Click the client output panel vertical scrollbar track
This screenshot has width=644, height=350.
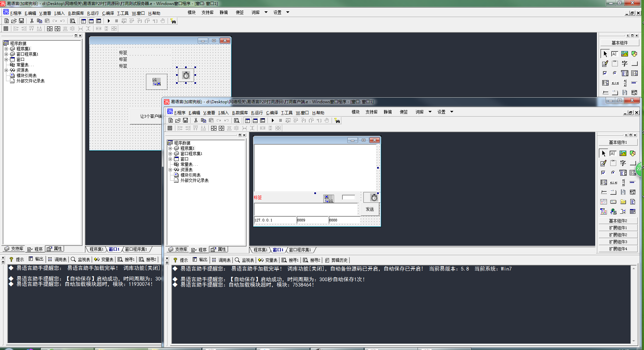(634, 305)
